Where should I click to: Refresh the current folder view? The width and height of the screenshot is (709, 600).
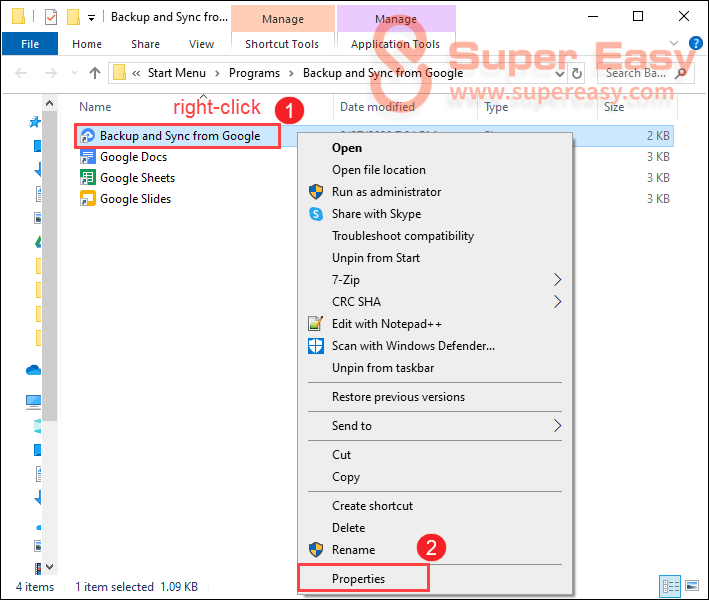click(x=577, y=73)
